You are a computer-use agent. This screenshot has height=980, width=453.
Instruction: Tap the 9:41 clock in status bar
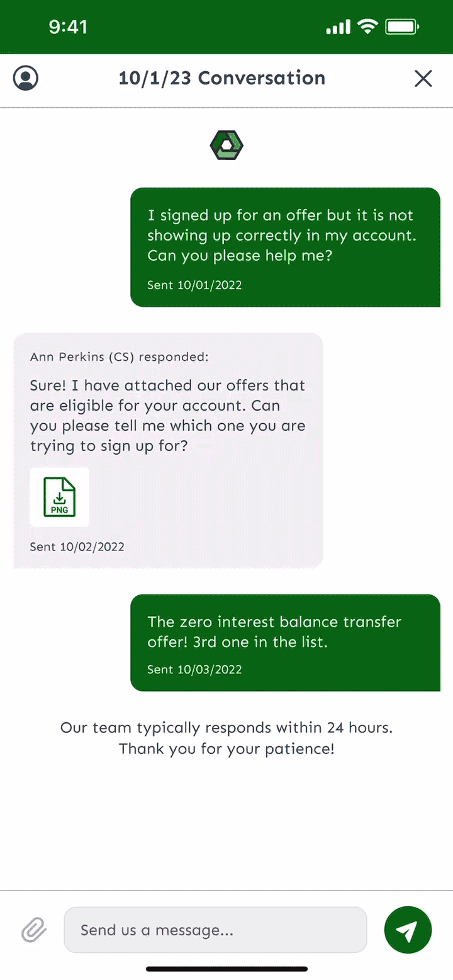[68, 26]
